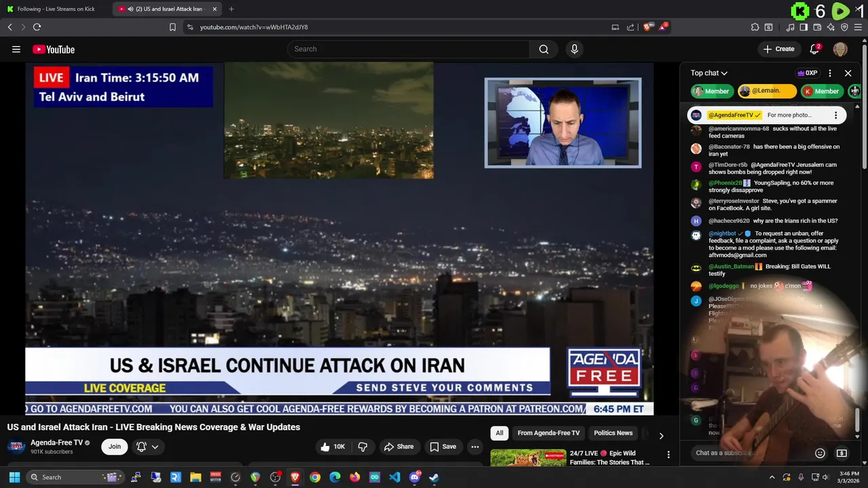868x488 pixels.
Task: Open the 0XP crown points chip
Action: (x=807, y=73)
